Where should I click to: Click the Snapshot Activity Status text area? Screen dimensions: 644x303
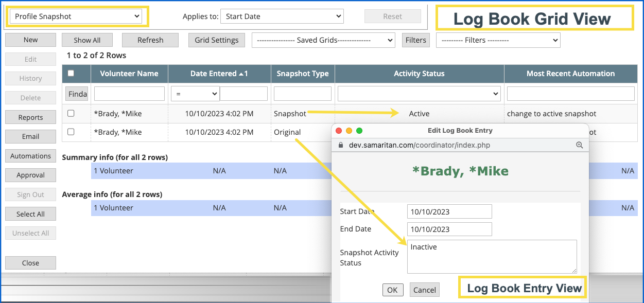pyautogui.click(x=492, y=256)
